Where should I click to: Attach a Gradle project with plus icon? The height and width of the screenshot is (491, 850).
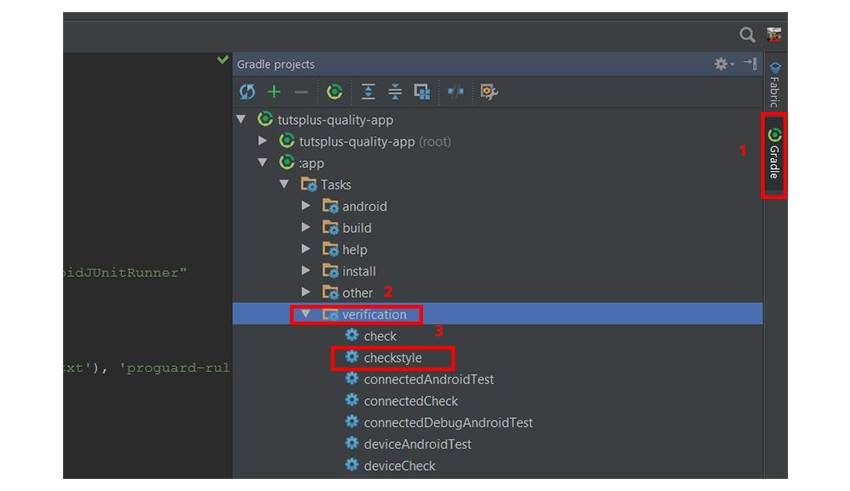coord(274,92)
